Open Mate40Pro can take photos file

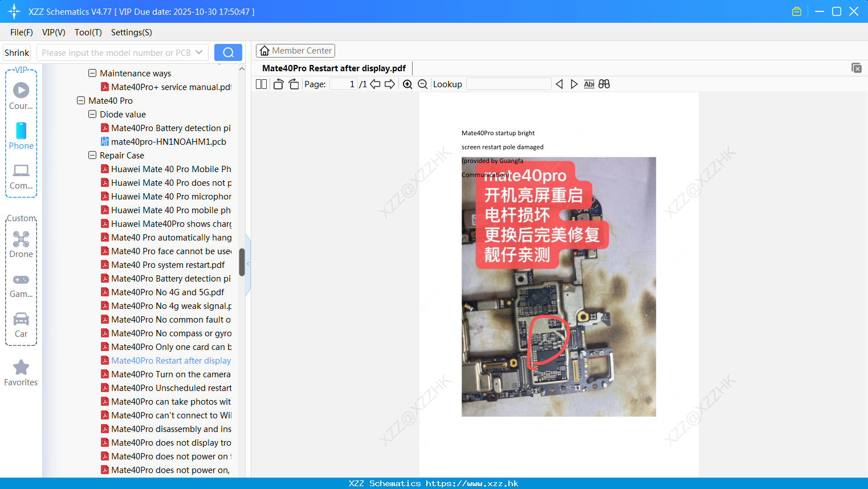[x=166, y=401]
